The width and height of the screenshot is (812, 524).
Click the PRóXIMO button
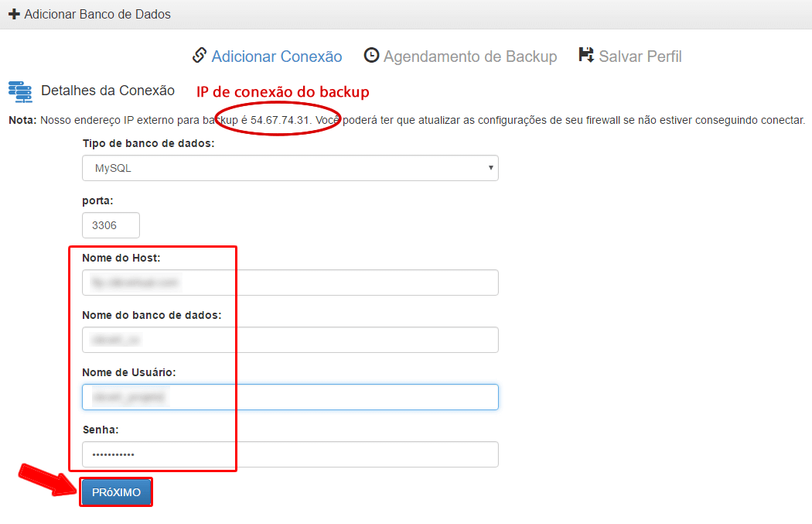click(x=116, y=492)
